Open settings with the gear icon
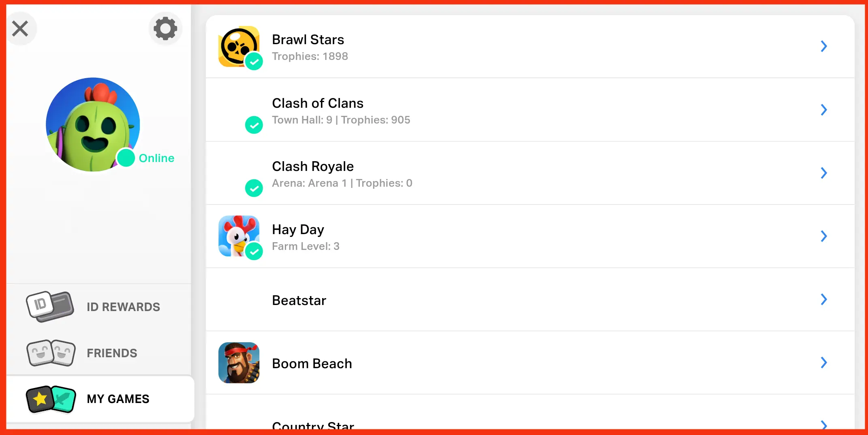868x435 pixels. (x=165, y=28)
